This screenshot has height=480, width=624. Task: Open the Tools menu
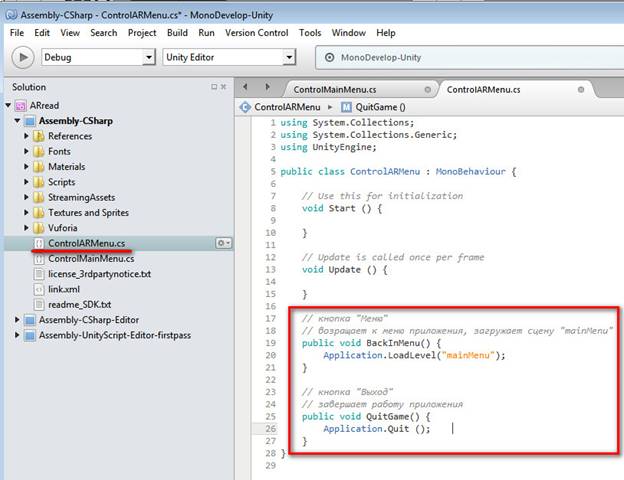[x=310, y=33]
